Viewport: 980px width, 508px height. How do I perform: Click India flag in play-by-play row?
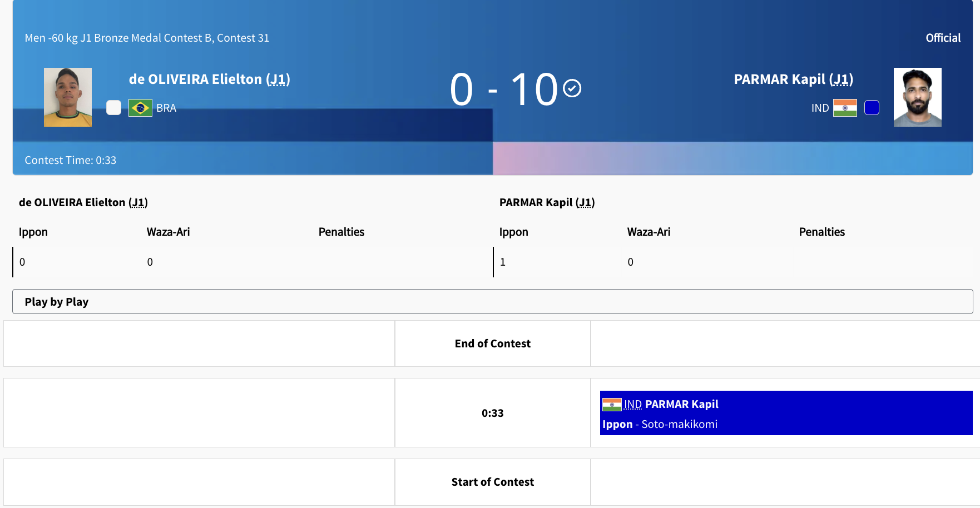coord(612,405)
